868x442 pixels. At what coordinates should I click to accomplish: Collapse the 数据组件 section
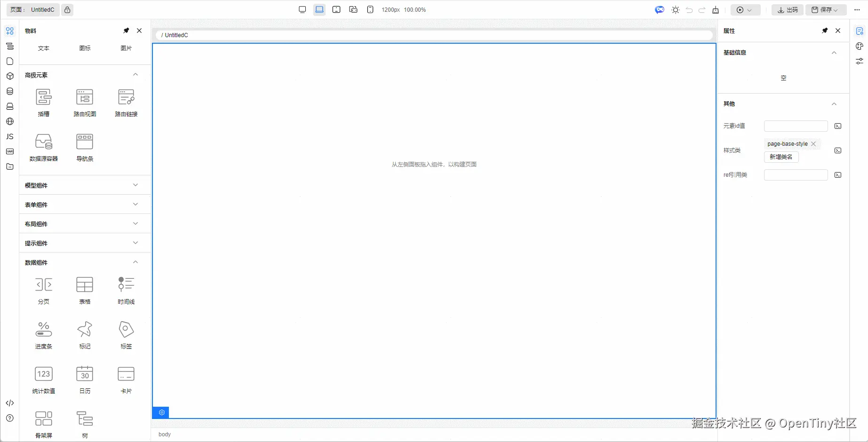click(135, 262)
